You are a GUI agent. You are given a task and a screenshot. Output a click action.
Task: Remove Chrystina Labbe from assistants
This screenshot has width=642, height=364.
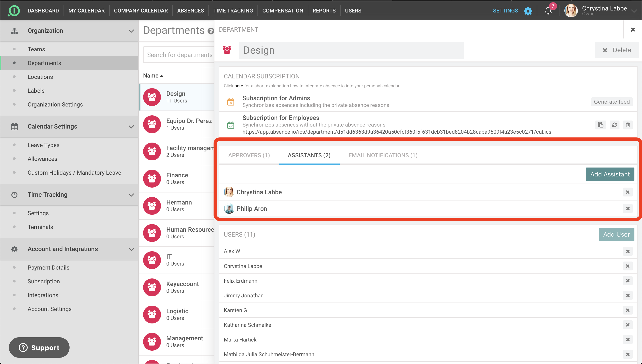coord(628,192)
